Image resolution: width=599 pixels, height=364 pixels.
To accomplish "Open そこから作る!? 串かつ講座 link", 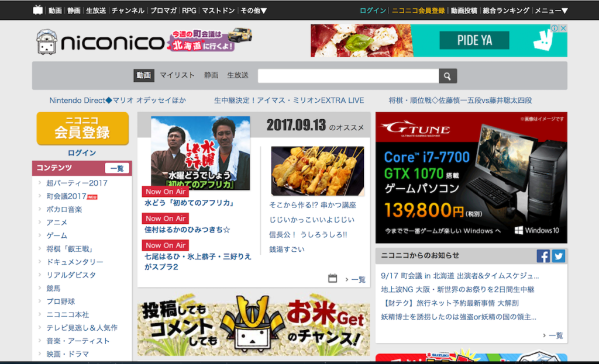I will point(312,205).
